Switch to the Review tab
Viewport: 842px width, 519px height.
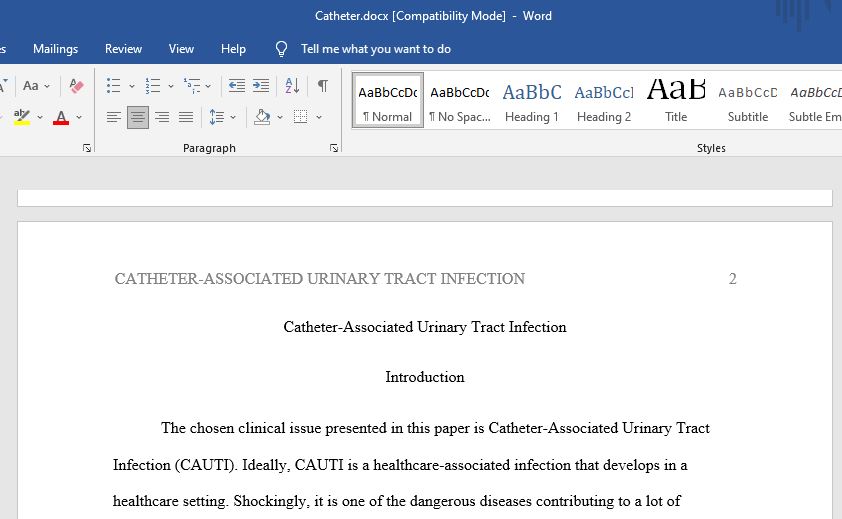point(123,49)
